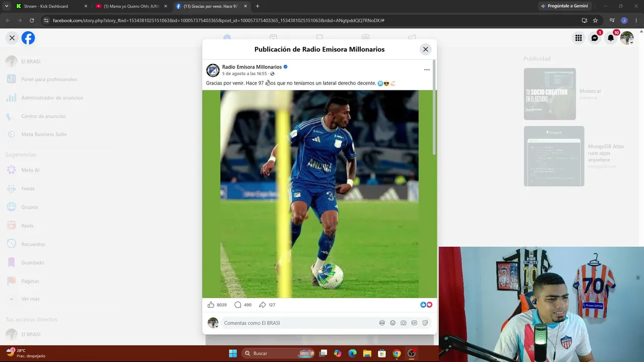Insert an avatar sticker in comment
The image size is (644, 362).
point(382,323)
